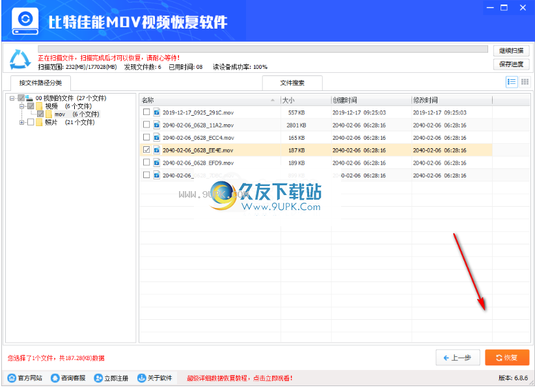Toggle checkbox of 找到的文件 root node
This screenshot has width=535, height=392.
click(21, 98)
